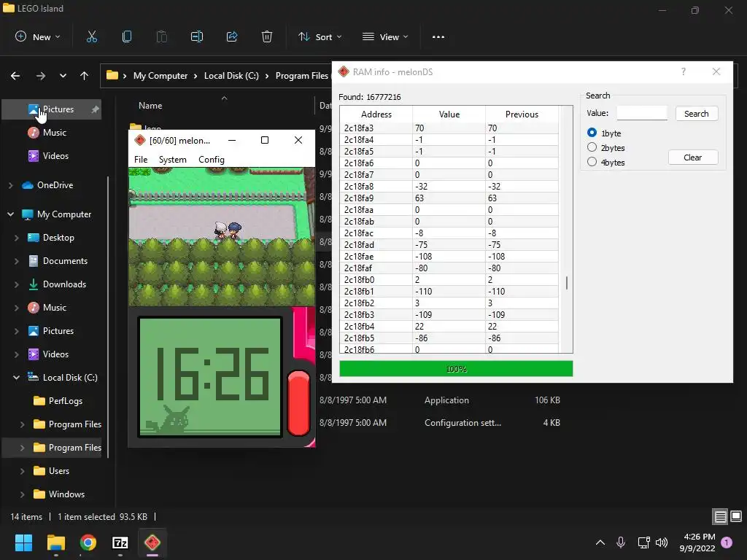Click the RAM info help question mark
The image size is (747, 560).
683,72
